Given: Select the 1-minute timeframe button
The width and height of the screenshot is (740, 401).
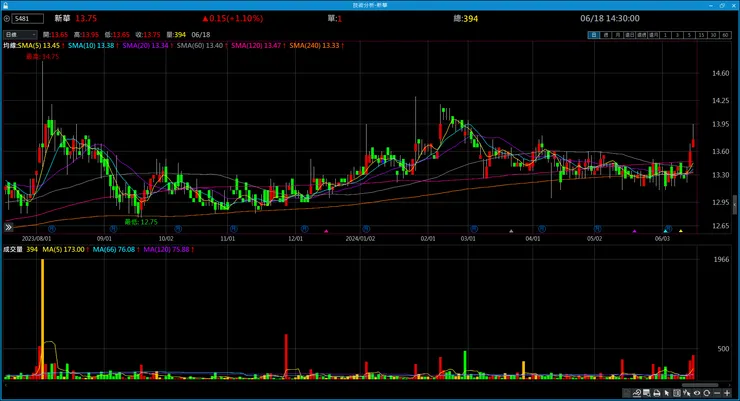Looking at the screenshot, I should click(x=665, y=35).
